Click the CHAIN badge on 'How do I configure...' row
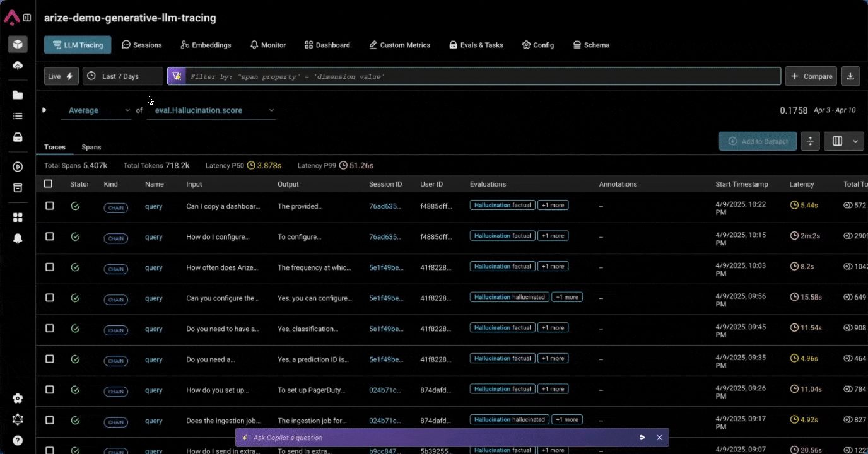The width and height of the screenshot is (868, 454). [x=116, y=238]
